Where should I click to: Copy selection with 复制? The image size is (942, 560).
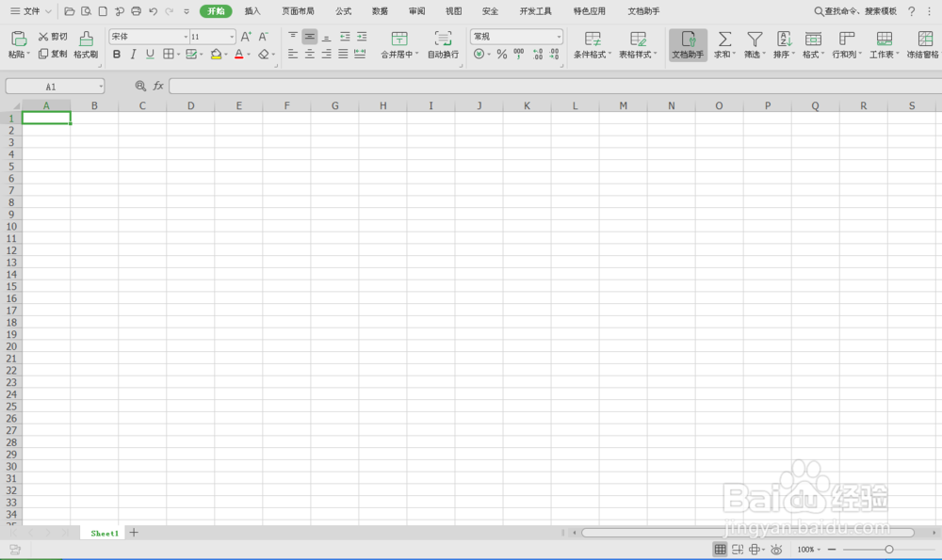point(53,54)
